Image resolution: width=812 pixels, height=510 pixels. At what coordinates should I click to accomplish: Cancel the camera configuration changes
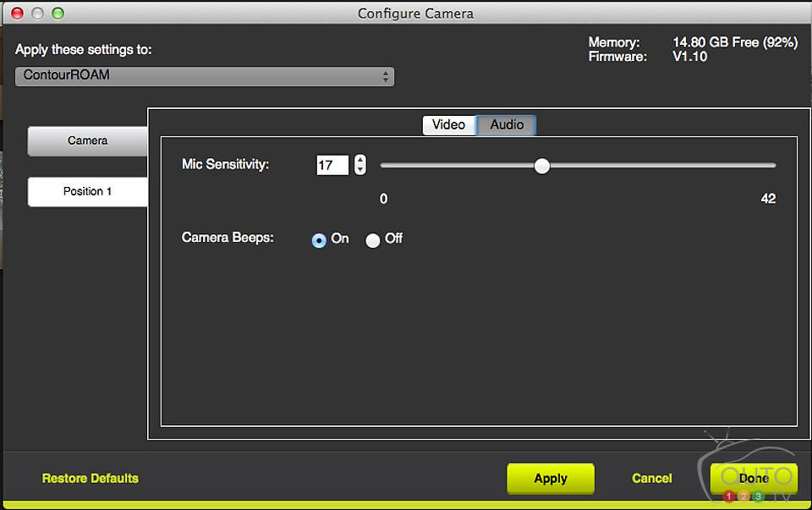click(x=652, y=479)
